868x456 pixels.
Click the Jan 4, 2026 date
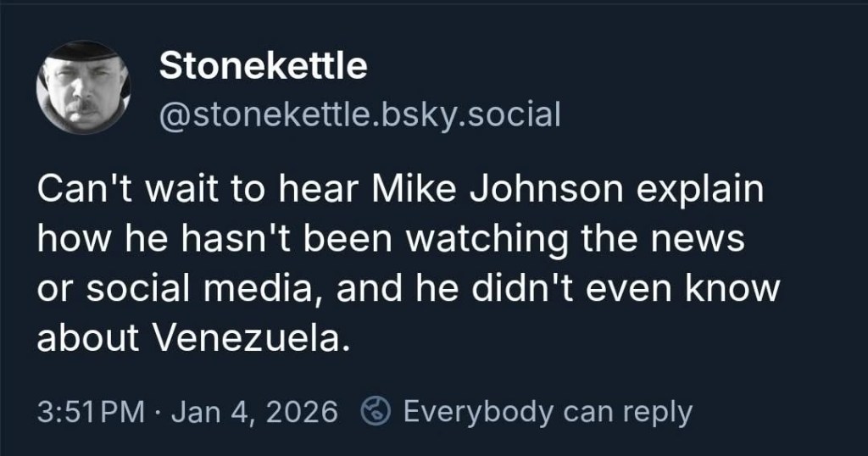click(254, 413)
